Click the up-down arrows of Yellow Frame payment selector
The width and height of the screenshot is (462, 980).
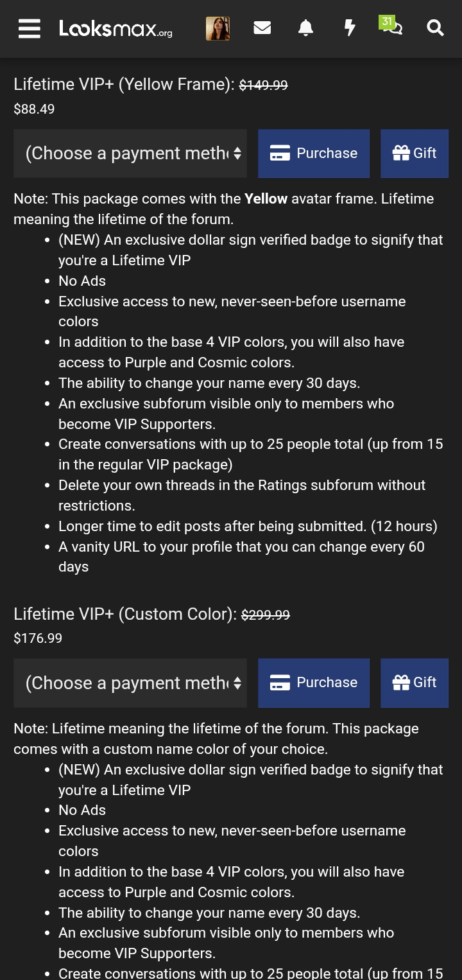tap(237, 153)
